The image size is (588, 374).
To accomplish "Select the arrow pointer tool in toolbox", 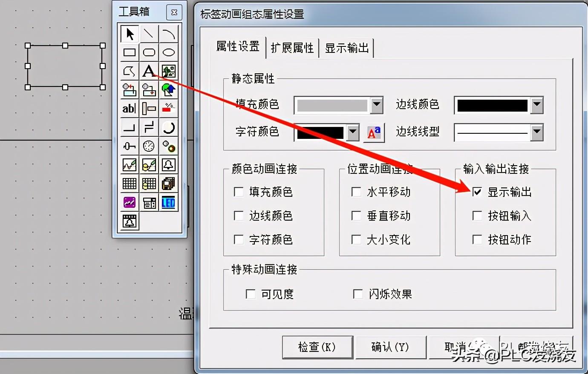I will (x=130, y=34).
